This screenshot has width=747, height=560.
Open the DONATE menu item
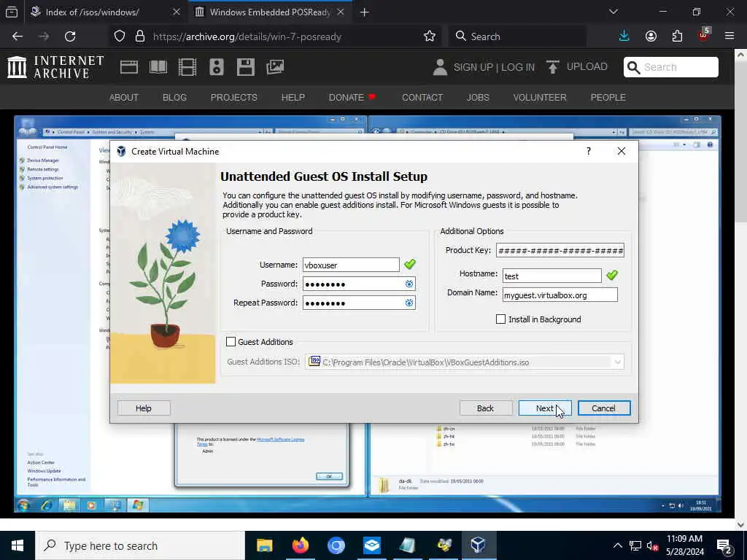(352, 98)
